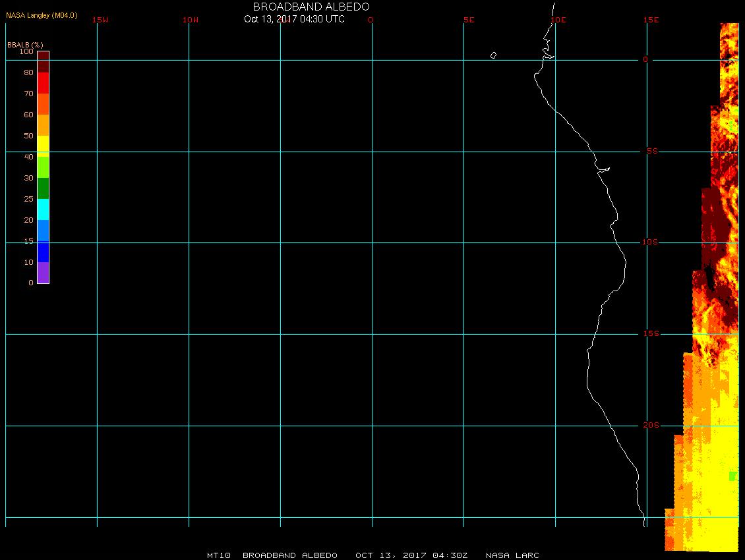Pick the orange-red 60–70 legend swatch

point(44,104)
